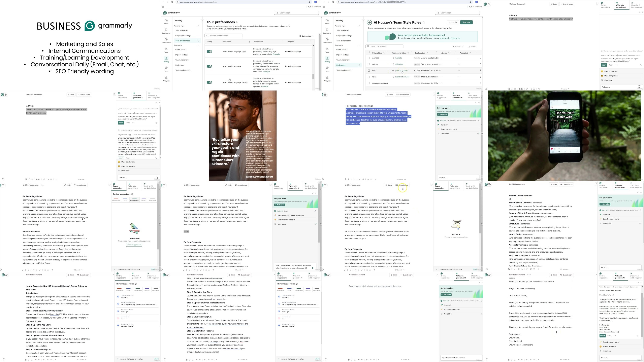Click See all suggestions in the 170 words editor
644x362 pixels.
click(x=134, y=245)
